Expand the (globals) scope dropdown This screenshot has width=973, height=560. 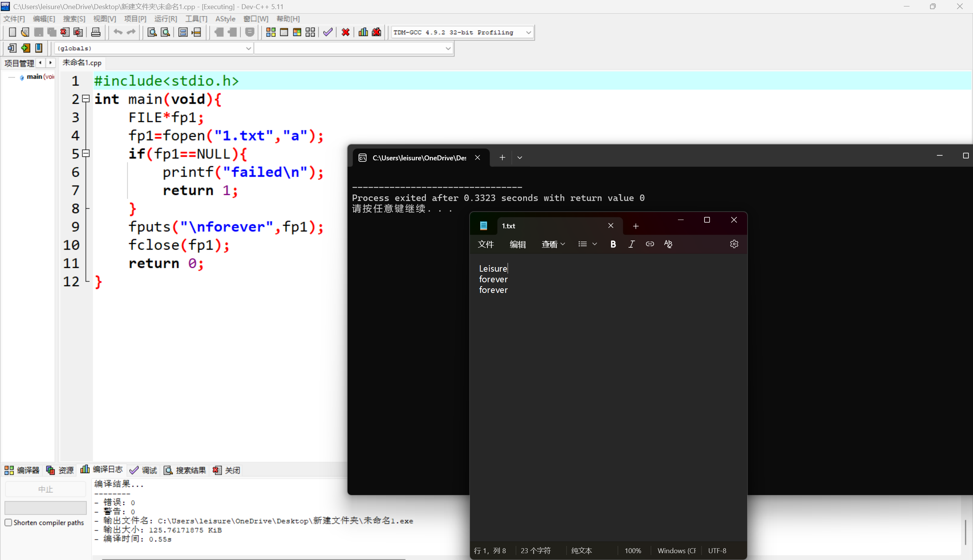248,49
